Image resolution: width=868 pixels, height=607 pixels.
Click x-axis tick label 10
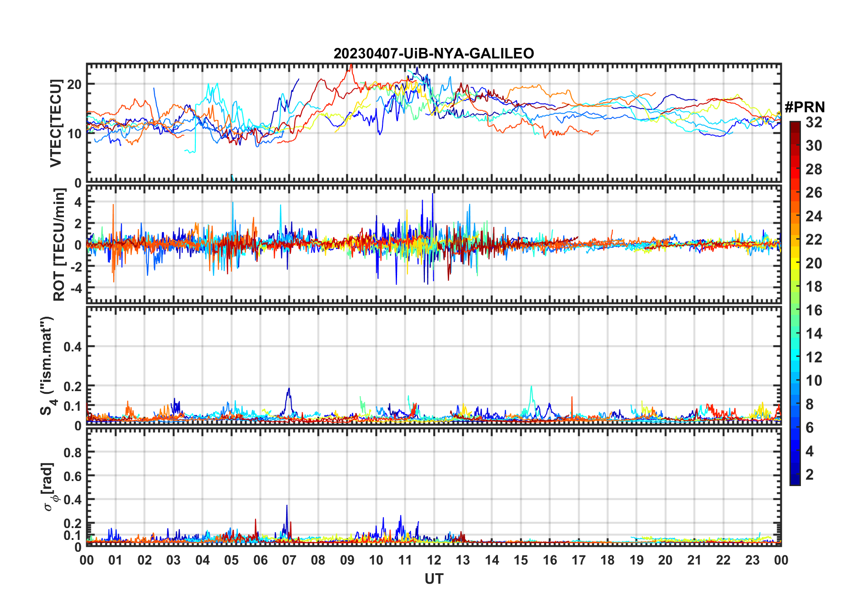(376, 560)
